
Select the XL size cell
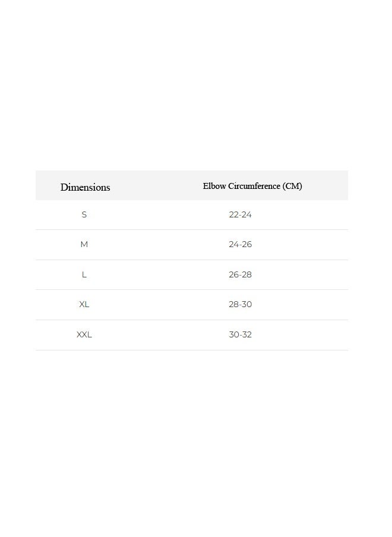(x=84, y=305)
